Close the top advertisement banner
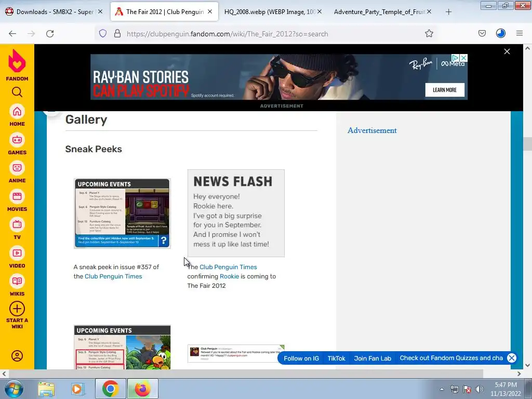Viewport: 532px width, 399px height. [x=507, y=51]
